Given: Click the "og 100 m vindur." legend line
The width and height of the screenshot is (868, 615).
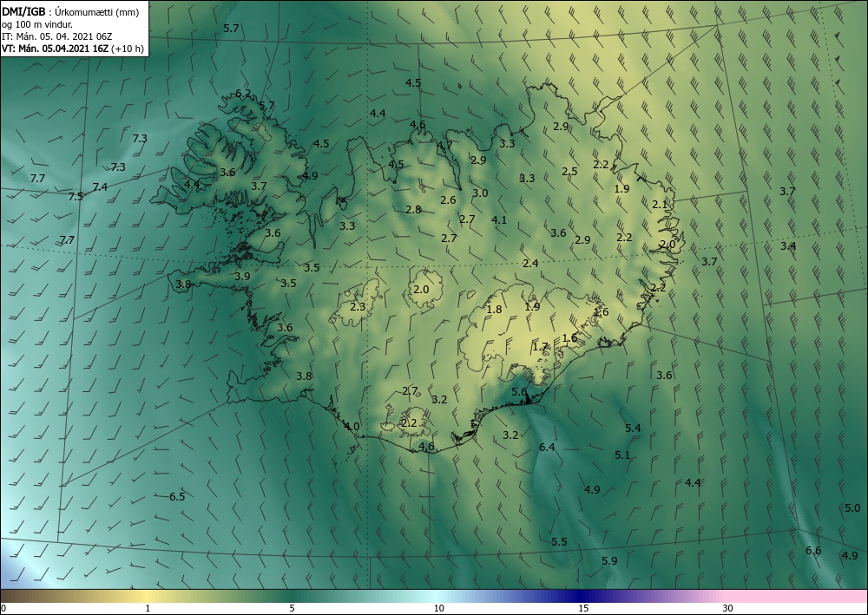Looking at the screenshot, I should (37, 24).
